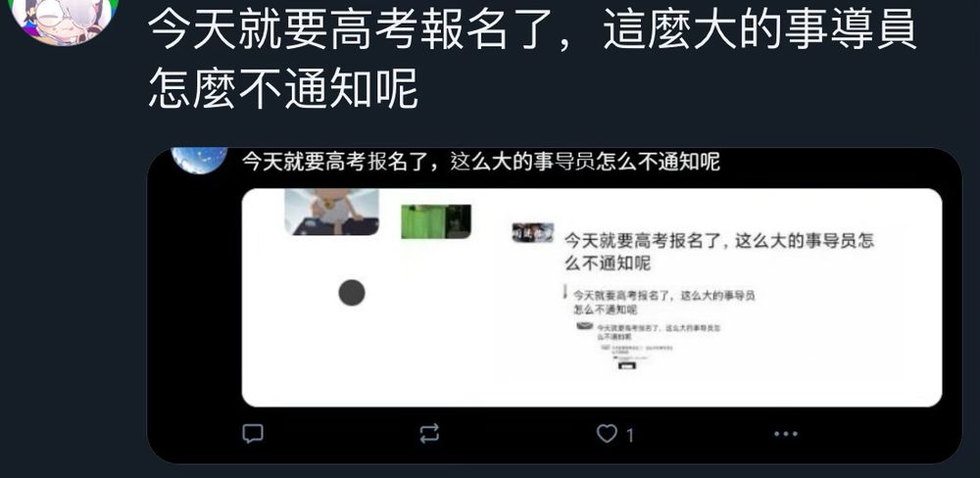Click the reply speech bubble icon
Screen dimensions: 980x478
(253, 433)
